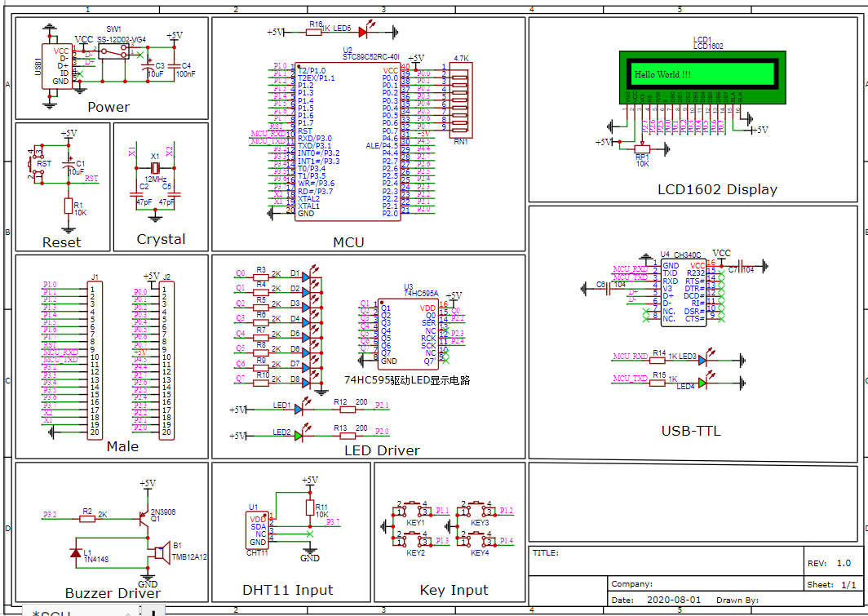Click the "Crystal" block title
The width and height of the screenshot is (868, 616).
tap(161, 239)
